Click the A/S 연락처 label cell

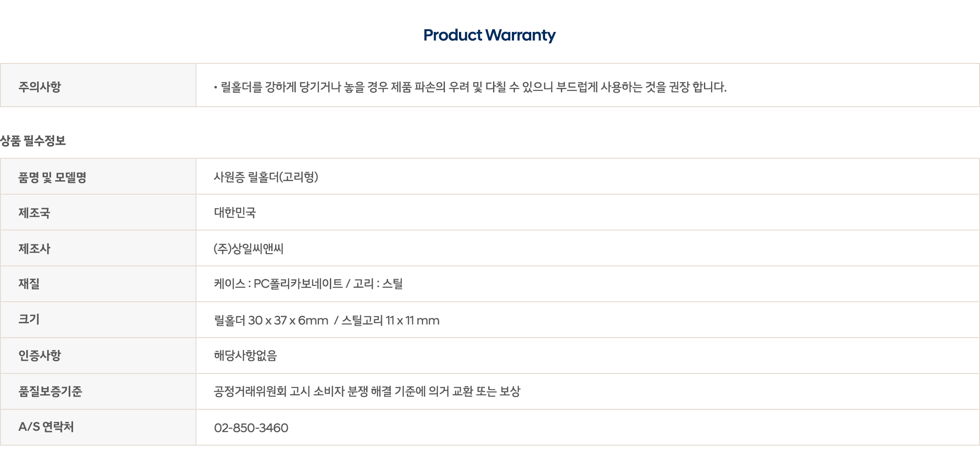[46, 427]
